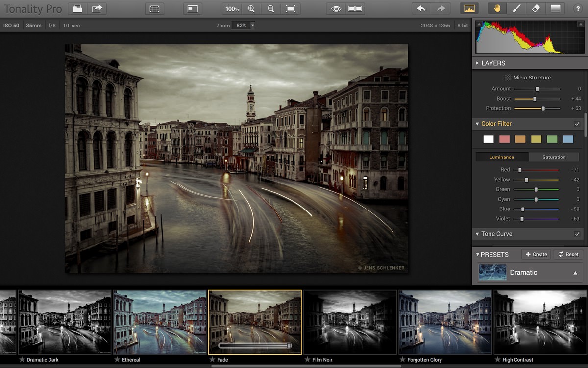Viewport: 588px width, 368px height.
Task: Click the export share icon
Action: (98, 8)
